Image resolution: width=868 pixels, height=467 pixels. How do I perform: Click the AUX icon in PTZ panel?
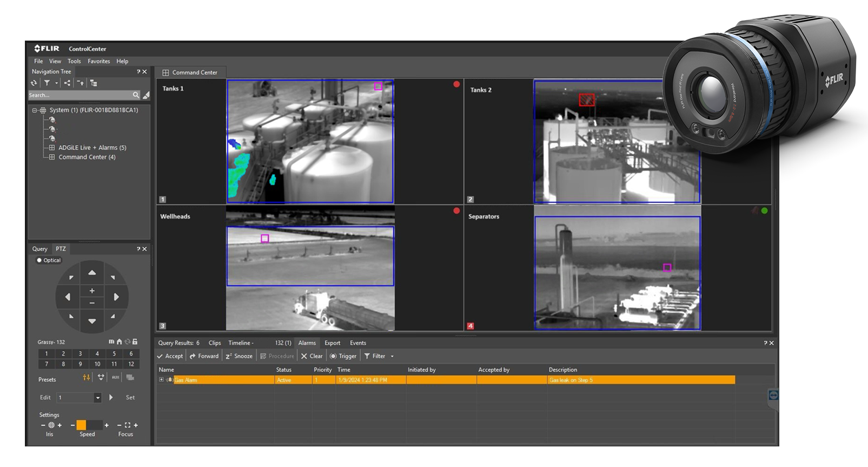pos(115,378)
